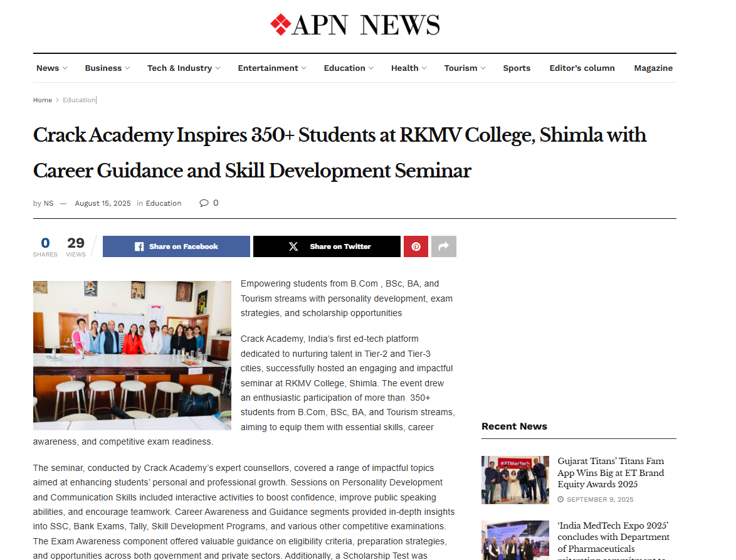Click the gray share arrow icon
Screen dimensions: 736x560
(444, 246)
